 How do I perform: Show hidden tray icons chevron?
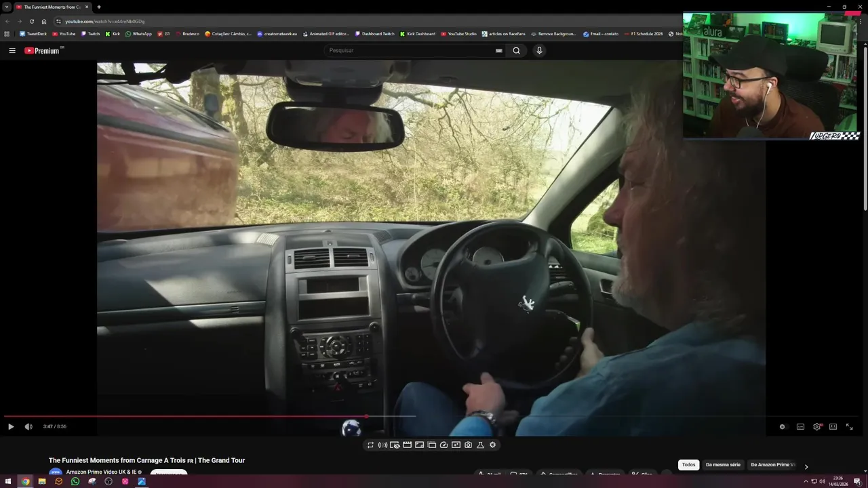806,482
